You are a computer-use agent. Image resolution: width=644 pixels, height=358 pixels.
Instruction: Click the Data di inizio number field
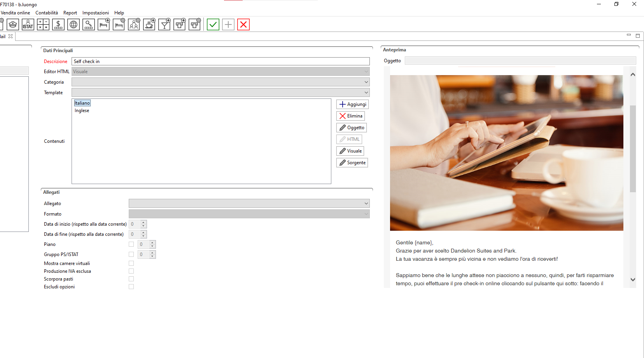(135, 224)
